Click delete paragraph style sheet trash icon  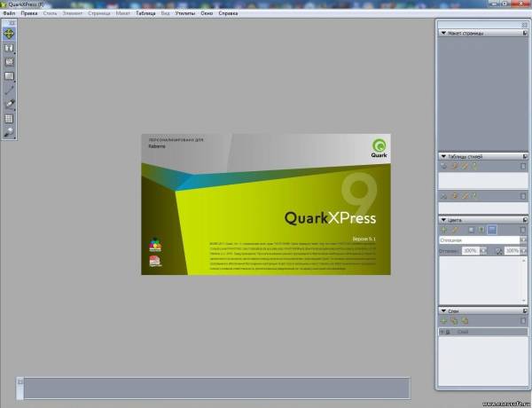click(x=523, y=167)
